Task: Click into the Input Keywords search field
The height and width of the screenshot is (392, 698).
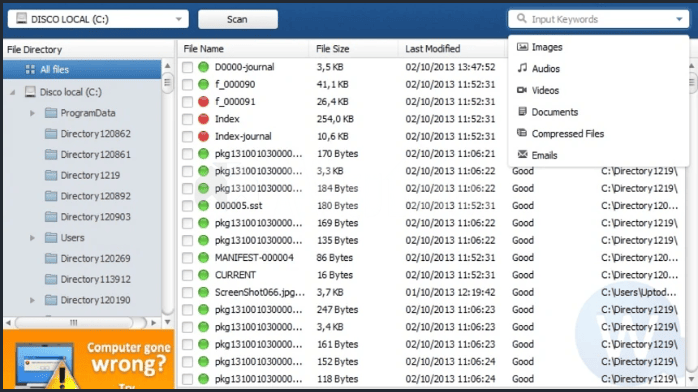Action: click(598, 19)
